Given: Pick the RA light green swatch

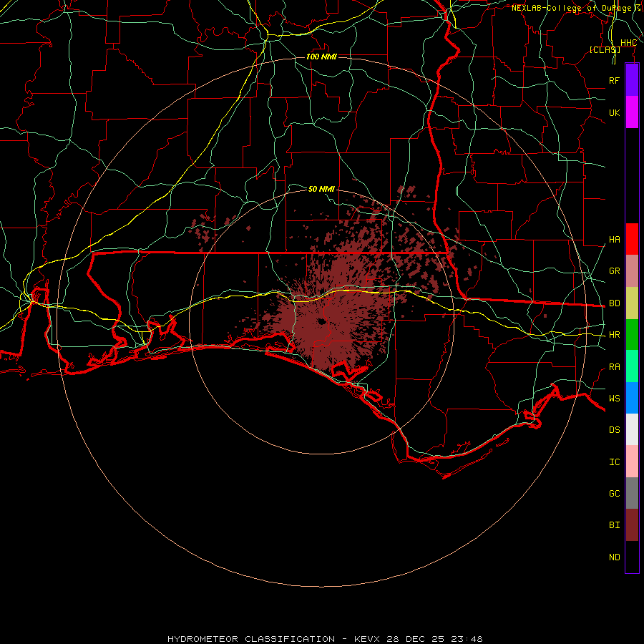Looking at the screenshot, I should (x=632, y=366).
